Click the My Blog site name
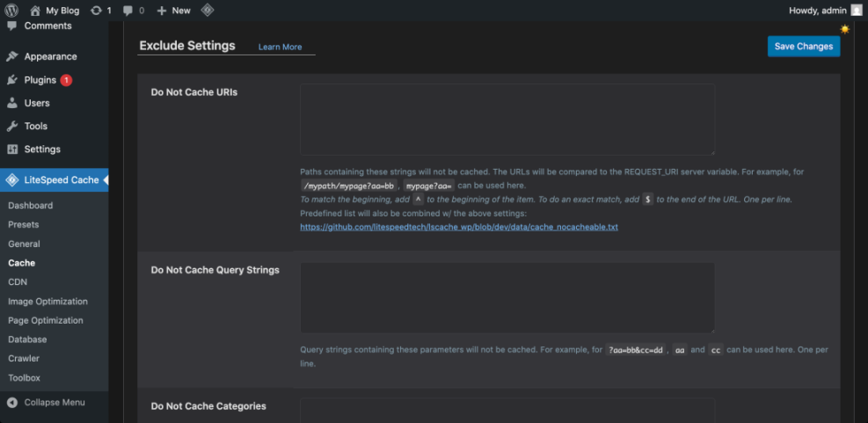 62,11
